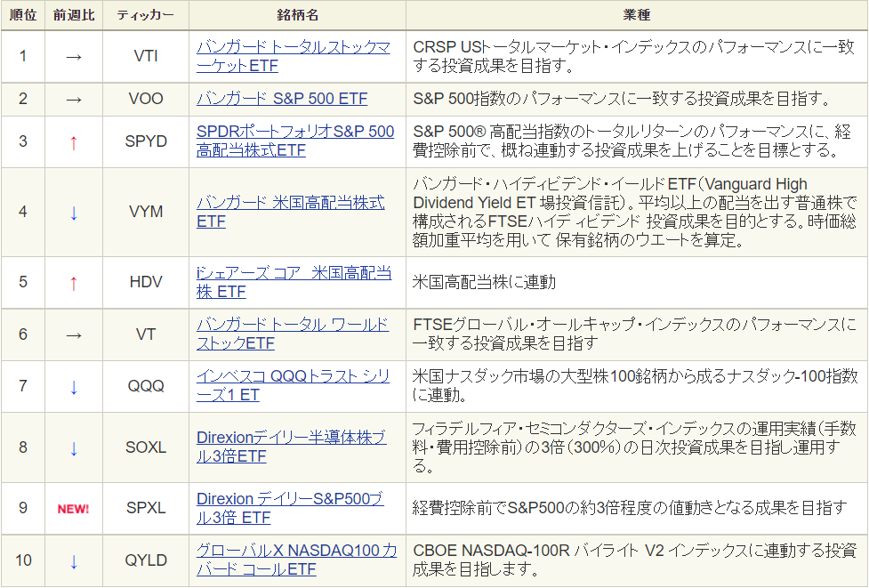Open the インベスコ QQQトラスト シリーズ1 ET link

293,386
